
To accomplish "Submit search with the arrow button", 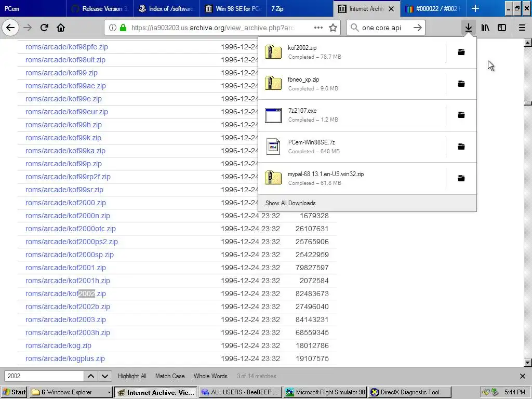I will tap(418, 28).
